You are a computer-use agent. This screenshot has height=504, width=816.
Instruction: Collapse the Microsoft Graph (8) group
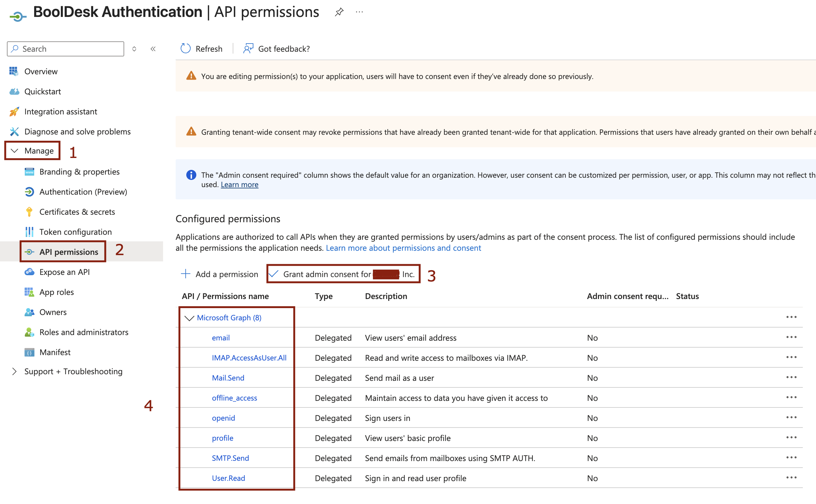[x=189, y=318]
